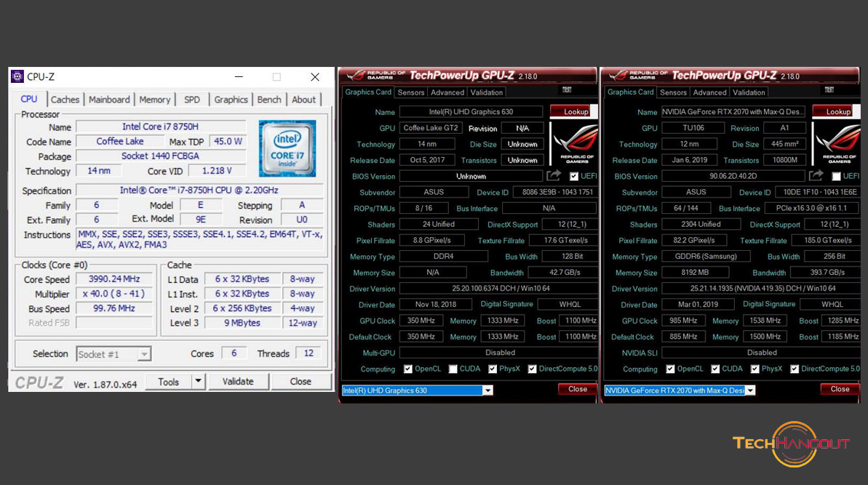Viewport: 868px width, 485px height.
Task: Switch to the Caches tab in CPU-Z
Action: click(65, 100)
